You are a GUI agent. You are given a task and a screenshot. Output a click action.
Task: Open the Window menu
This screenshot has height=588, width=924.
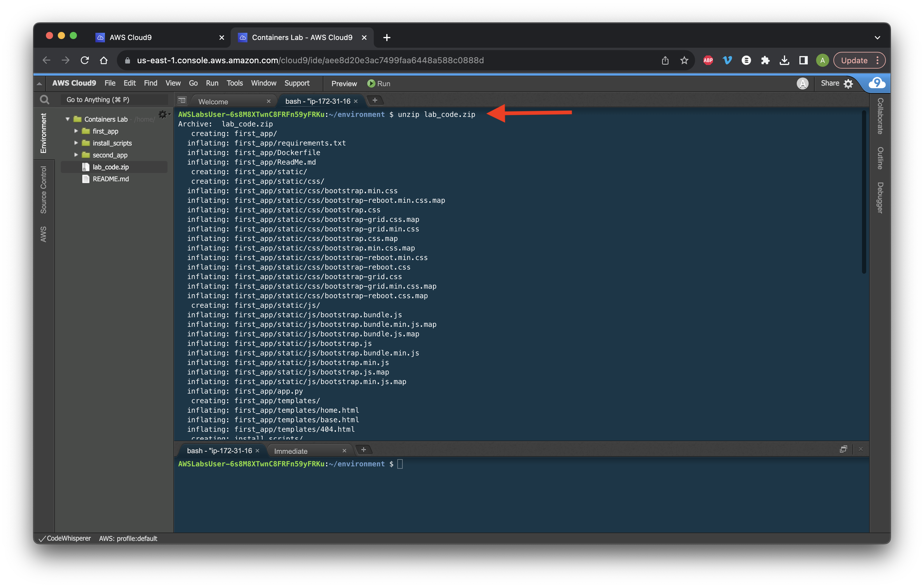(x=263, y=83)
